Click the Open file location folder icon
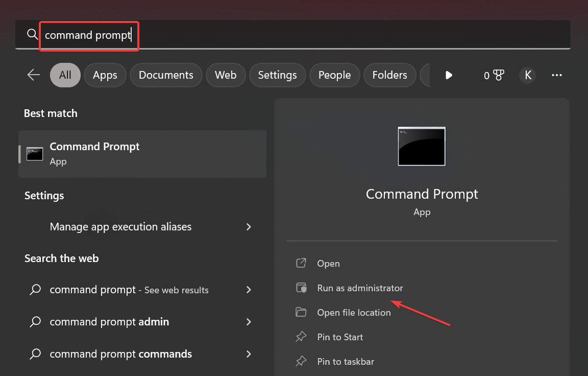The image size is (588, 376). point(301,313)
